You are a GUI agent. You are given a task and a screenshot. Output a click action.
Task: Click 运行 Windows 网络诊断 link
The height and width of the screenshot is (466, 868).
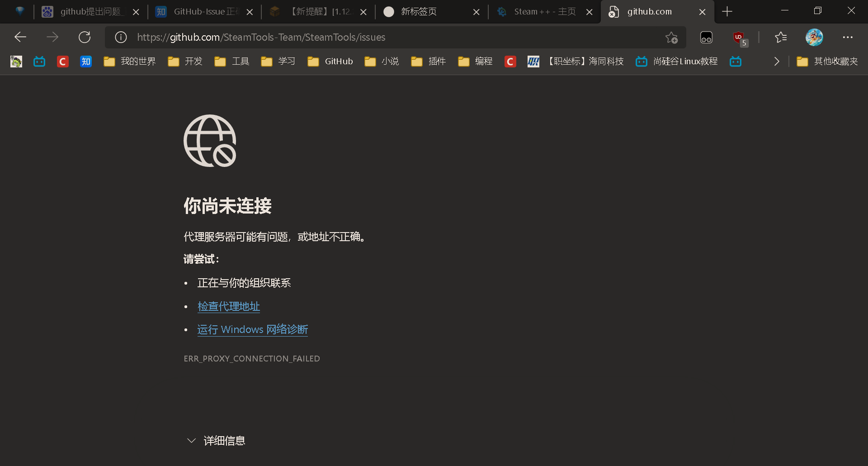pyautogui.click(x=253, y=329)
